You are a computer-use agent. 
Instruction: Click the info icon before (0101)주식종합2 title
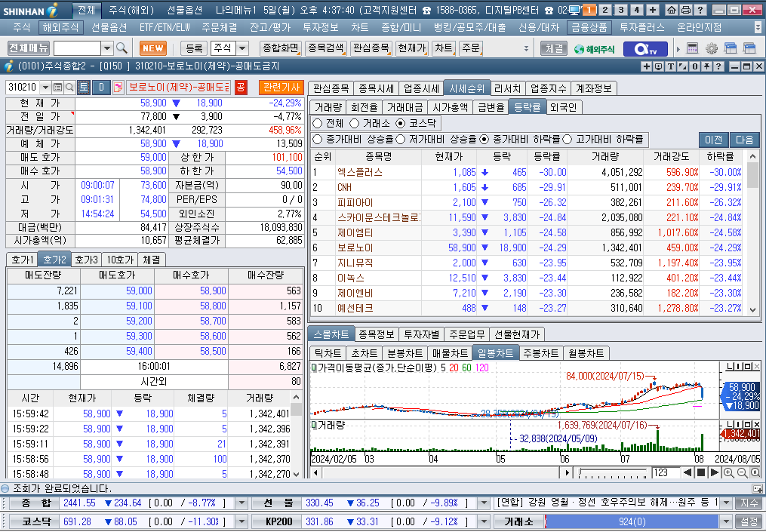(x=8, y=66)
